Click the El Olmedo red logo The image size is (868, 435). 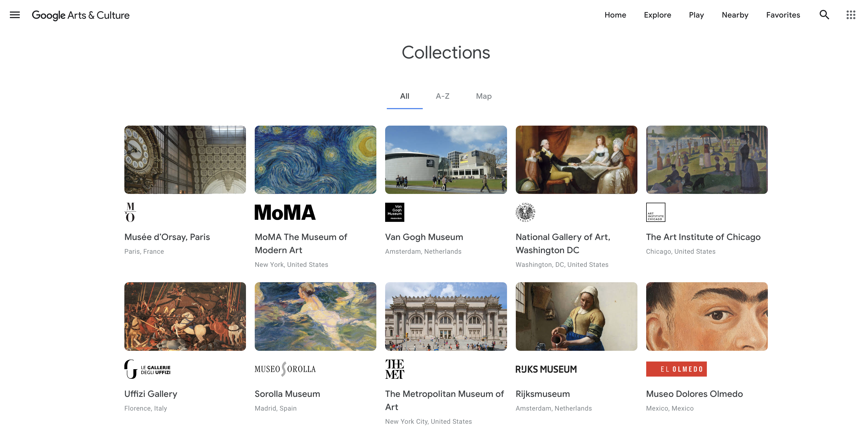pyautogui.click(x=676, y=369)
